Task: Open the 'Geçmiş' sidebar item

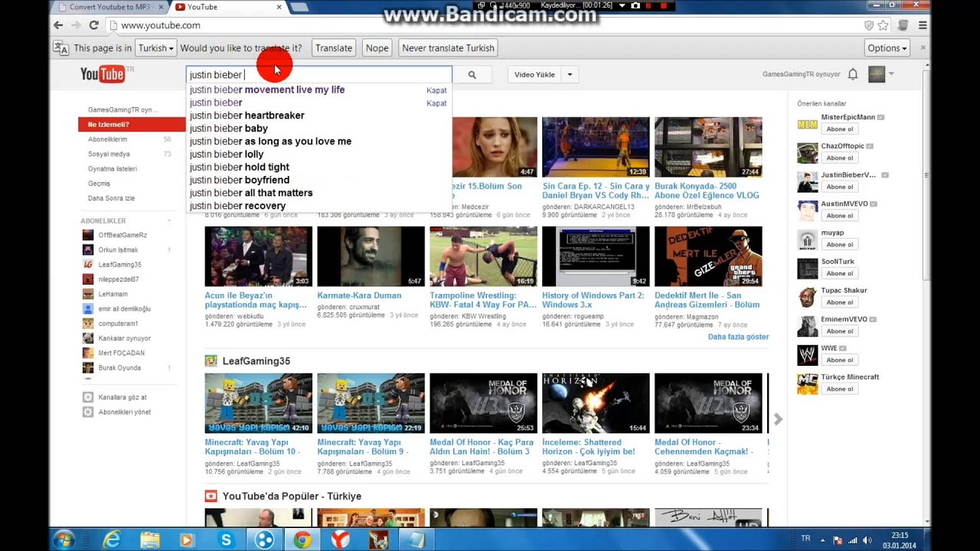Action: (100, 184)
